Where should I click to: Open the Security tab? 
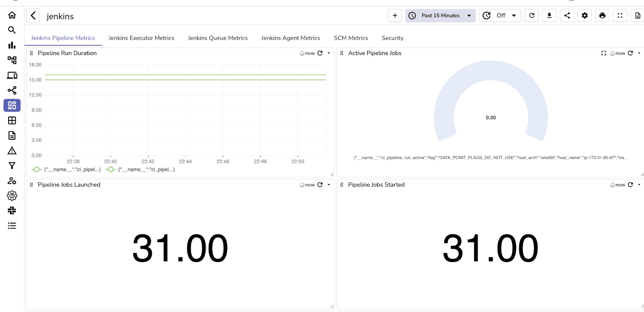click(392, 38)
